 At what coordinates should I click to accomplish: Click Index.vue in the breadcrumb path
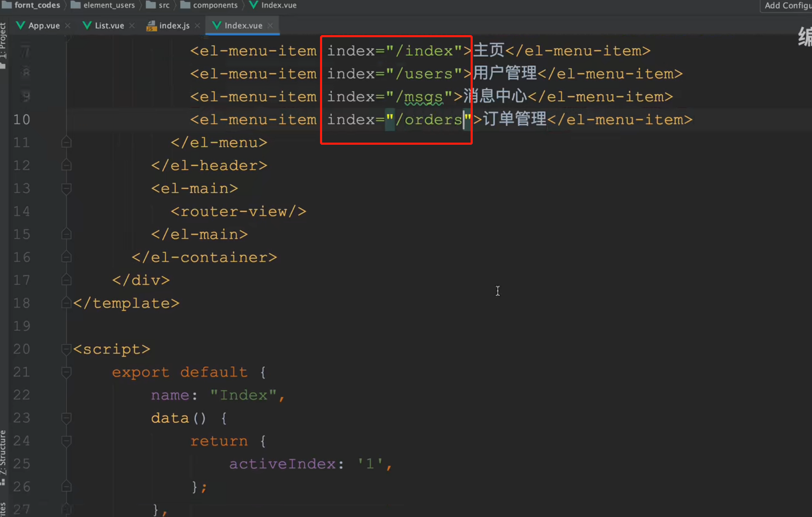pyautogui.click(x=273, y=5)
